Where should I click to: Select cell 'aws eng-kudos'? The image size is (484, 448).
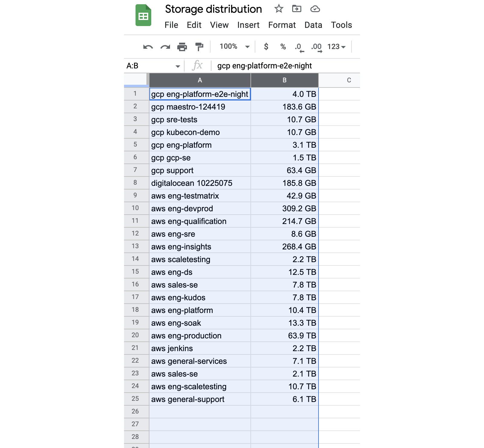tap(200, 297)
